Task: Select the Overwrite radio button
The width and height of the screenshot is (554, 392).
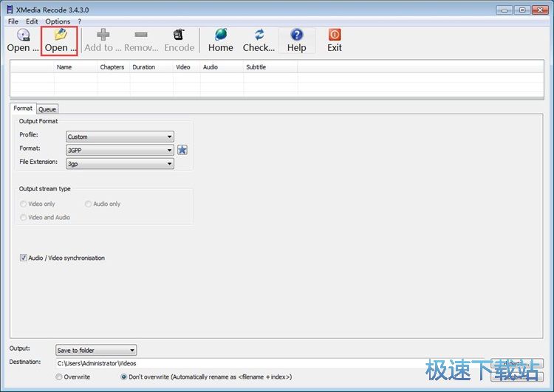Action: (60, 377)
